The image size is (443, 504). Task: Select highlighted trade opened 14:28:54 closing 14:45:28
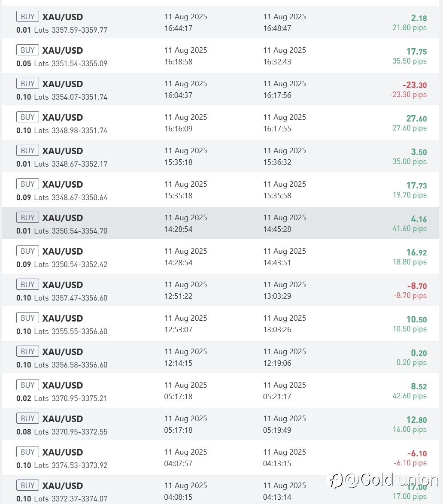[x=221, y=223]
